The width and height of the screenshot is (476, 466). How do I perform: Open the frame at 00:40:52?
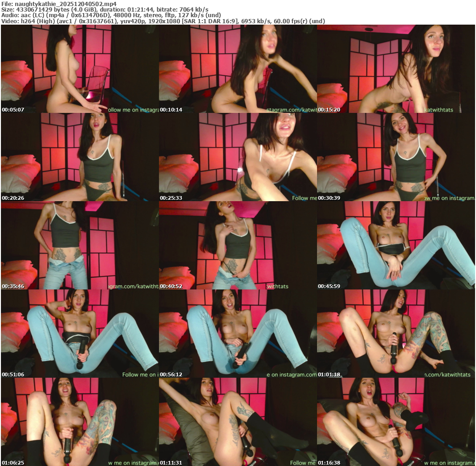click(x=238, y=245)
